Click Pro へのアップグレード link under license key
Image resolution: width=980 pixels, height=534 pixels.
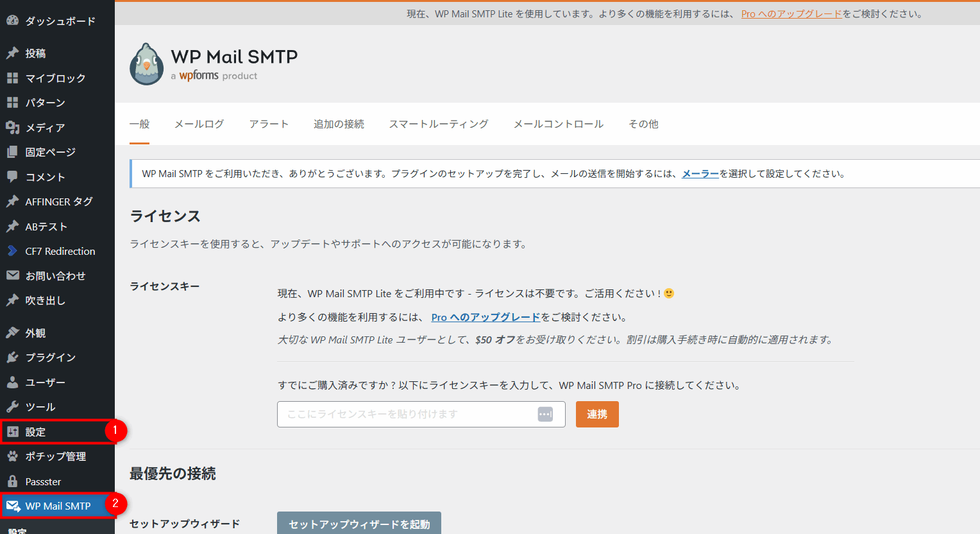[486, 317]
